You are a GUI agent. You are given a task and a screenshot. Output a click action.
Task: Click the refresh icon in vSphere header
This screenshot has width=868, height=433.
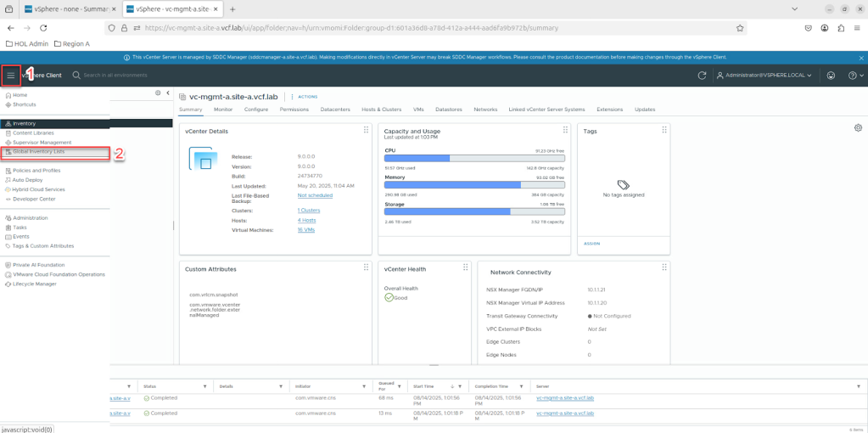(702, 76)
